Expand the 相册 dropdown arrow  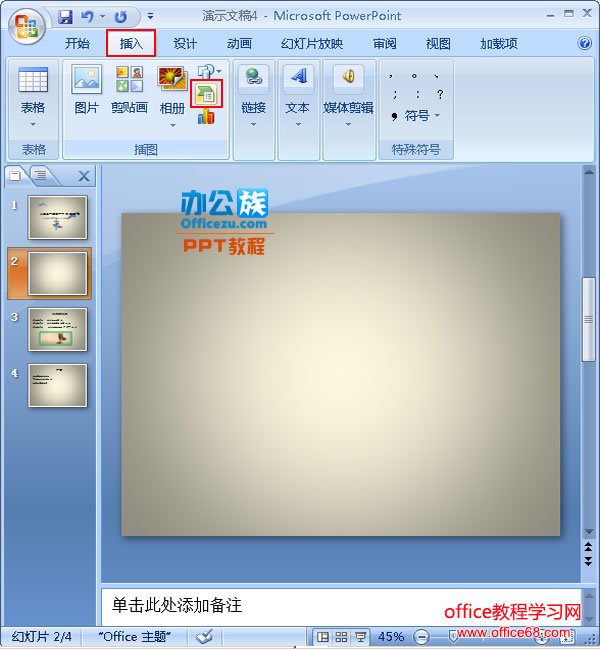[173, 125]
